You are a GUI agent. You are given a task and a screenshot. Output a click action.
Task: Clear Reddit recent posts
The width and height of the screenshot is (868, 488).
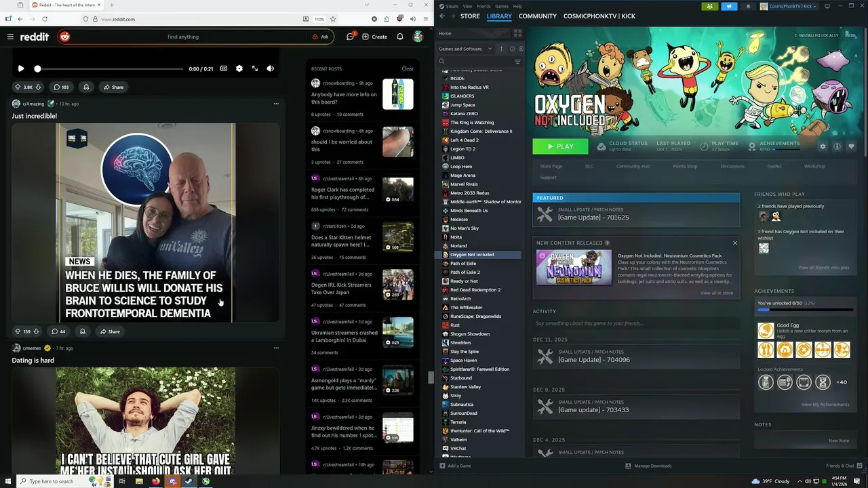pos(408,68)
